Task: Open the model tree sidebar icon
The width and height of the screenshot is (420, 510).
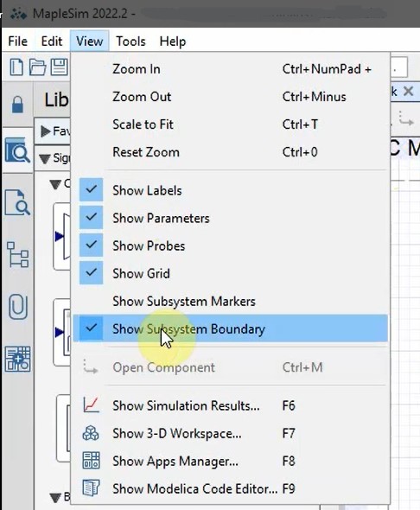Action: tap(17, 255)
